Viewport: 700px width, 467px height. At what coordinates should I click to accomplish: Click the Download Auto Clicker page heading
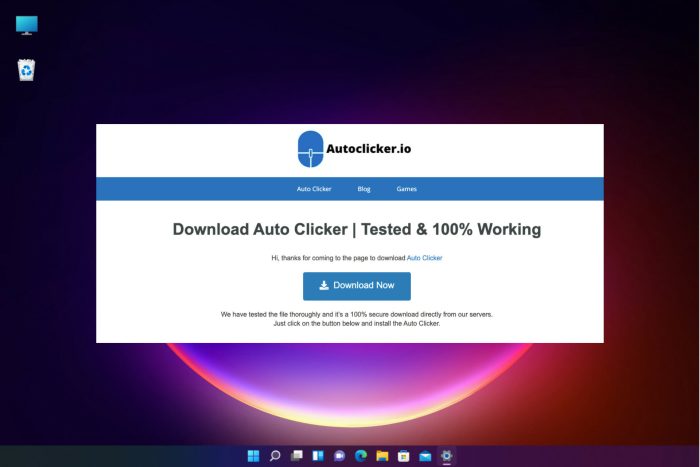tap(357, 229)
